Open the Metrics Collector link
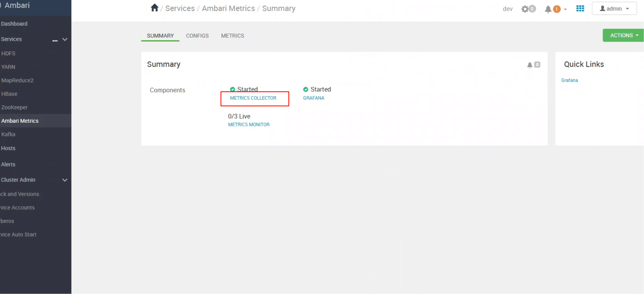The width and height of the screenshot is (644, 294). click(x=253, y=98)
